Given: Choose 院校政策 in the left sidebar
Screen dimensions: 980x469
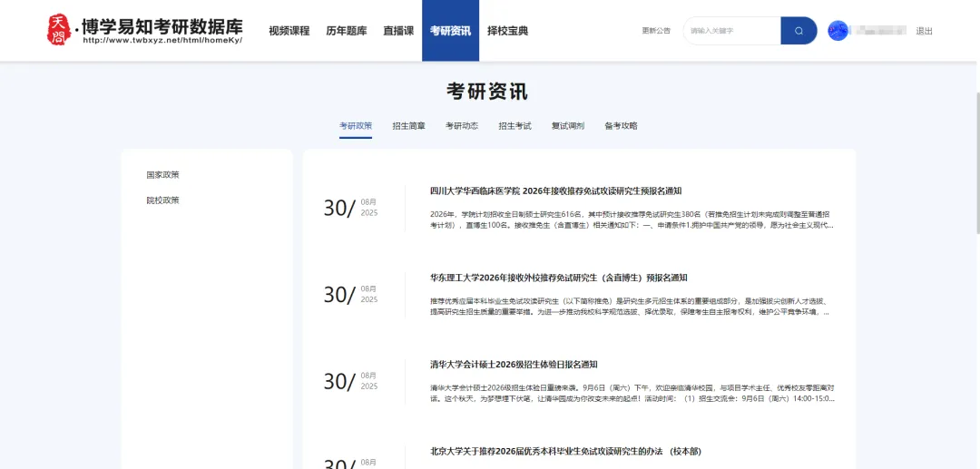Looking at the screenshot, I should tap(162, 200).
